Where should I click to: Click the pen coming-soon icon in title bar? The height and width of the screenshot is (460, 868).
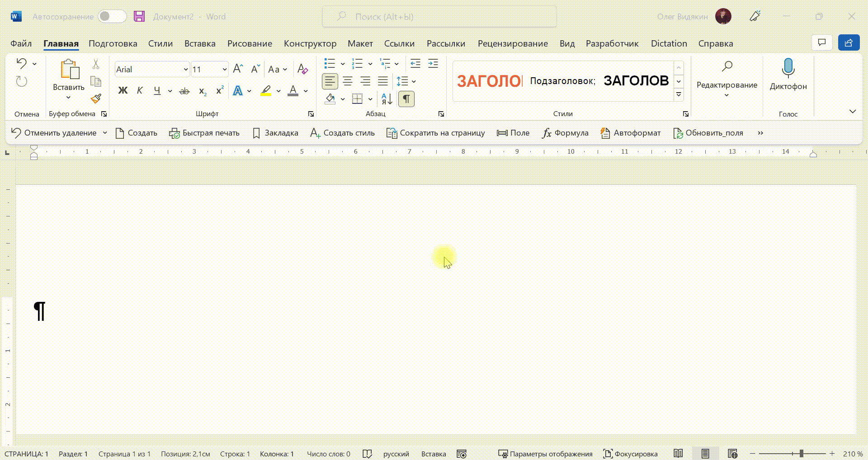(755, 16)
